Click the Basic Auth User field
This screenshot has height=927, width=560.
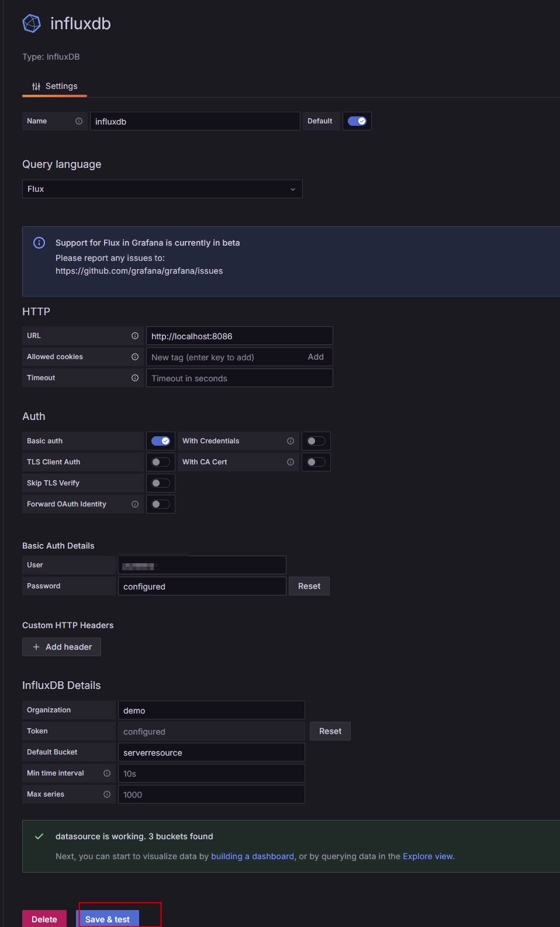[202, 565]
